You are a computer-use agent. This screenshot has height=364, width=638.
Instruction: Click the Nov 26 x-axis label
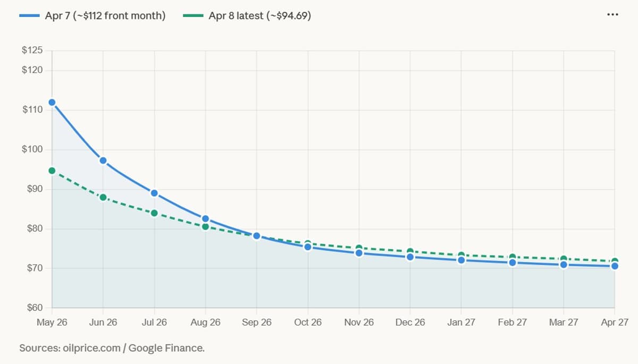(x=359, y=323)
